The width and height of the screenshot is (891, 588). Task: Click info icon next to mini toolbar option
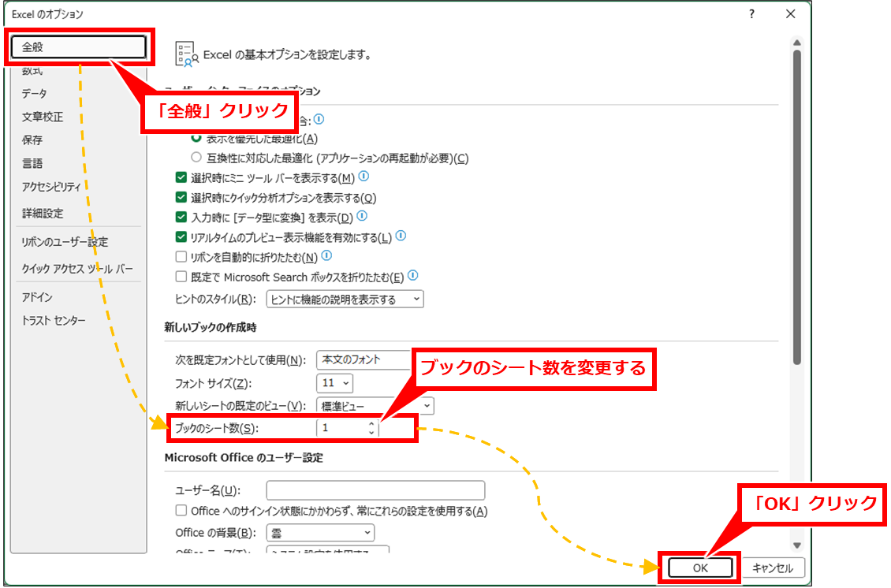(363, 177)
